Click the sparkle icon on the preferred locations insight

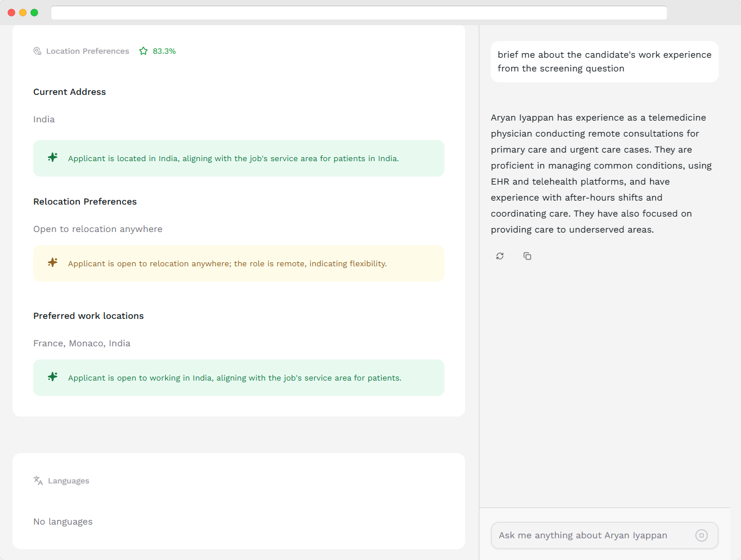coord(53,377)
